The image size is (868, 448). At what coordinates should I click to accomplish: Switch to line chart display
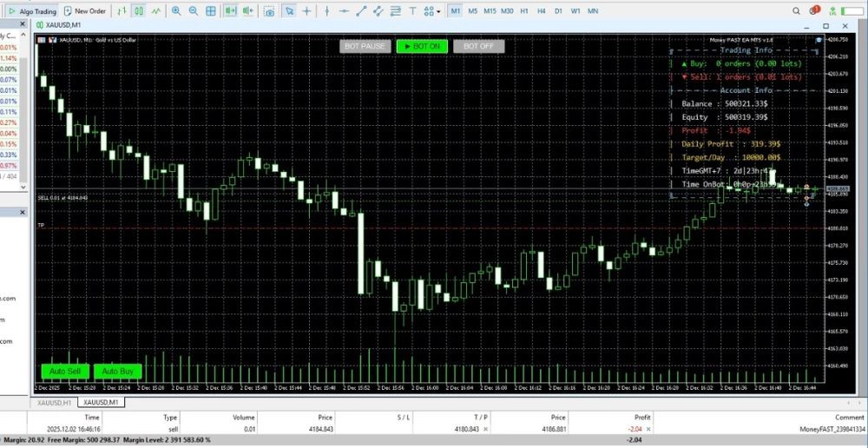[155, 11]
